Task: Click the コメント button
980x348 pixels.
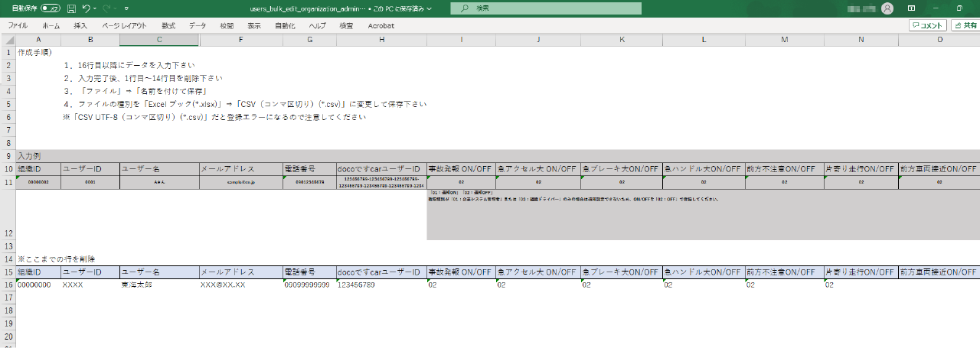Action: 927,25
